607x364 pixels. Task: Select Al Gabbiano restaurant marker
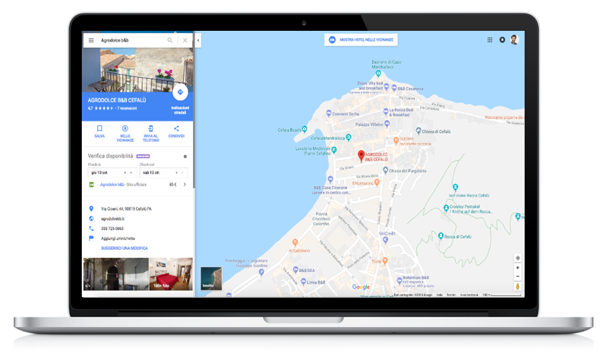click(x=295, y=243)
